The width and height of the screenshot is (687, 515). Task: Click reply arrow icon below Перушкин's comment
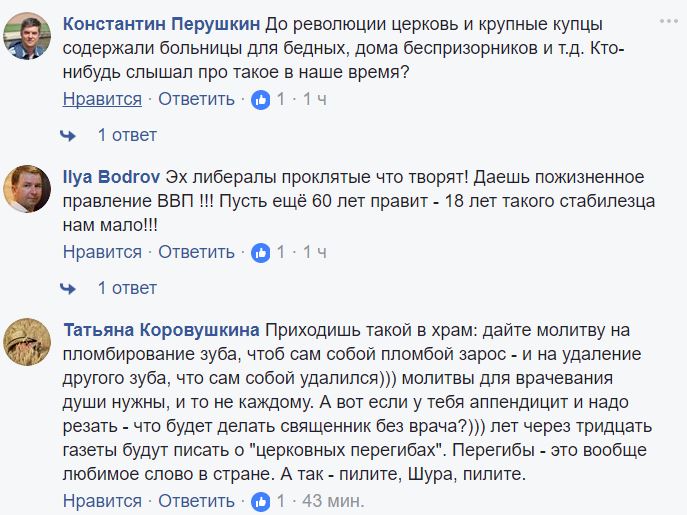coord(68,136)
